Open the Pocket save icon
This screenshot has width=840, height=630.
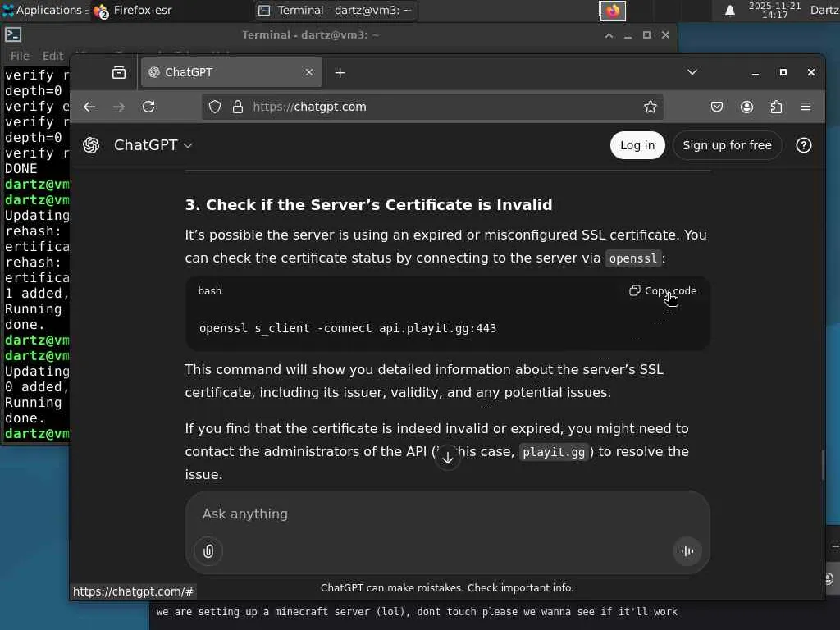click(717, 107)
